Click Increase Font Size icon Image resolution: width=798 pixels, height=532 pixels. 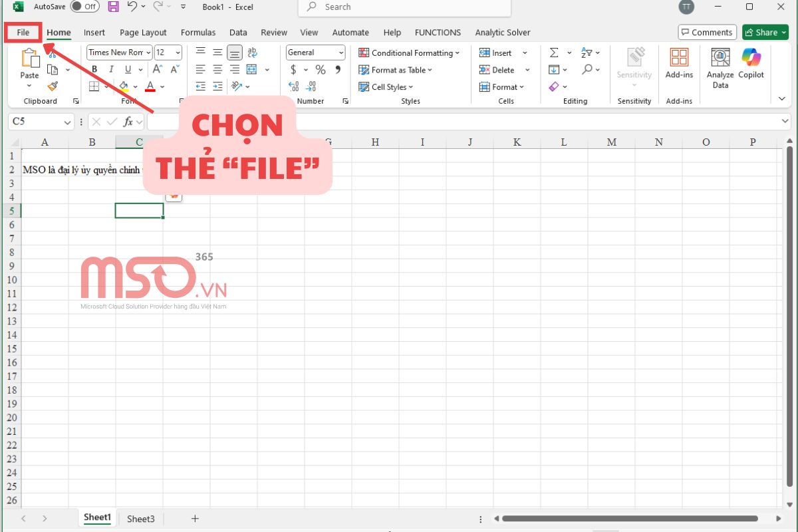pyautogui.click(x=158, y=69)
